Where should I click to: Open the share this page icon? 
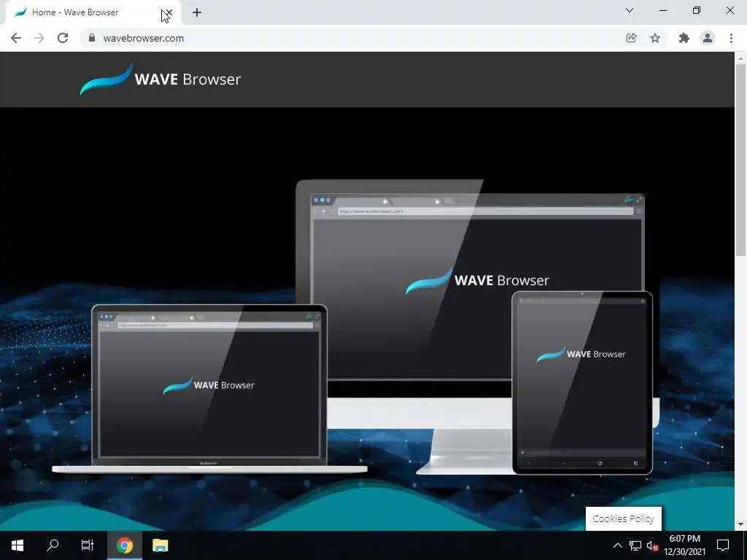click(x=632, y=38)
